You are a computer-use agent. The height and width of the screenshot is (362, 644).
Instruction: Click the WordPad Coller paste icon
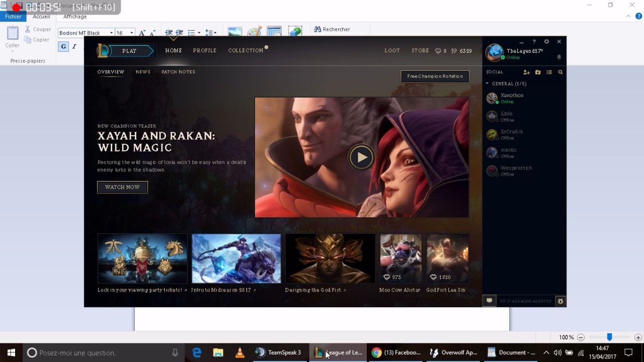point(13,33)
